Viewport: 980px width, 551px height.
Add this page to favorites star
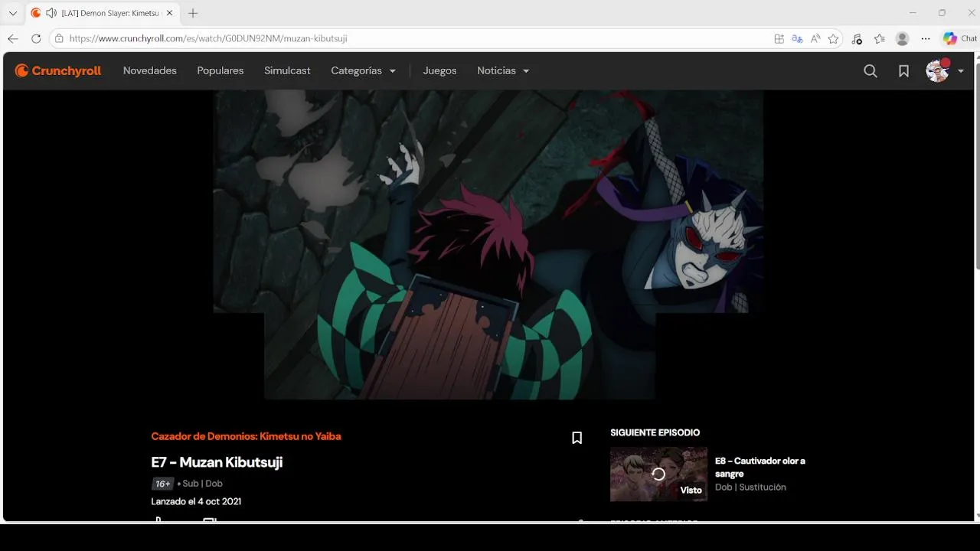point(834,38)
